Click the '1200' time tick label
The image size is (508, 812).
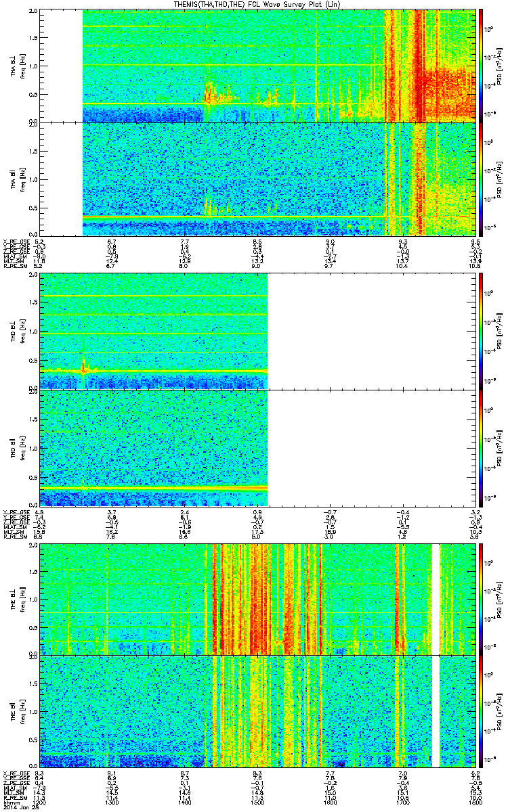(x=40, y=801)
